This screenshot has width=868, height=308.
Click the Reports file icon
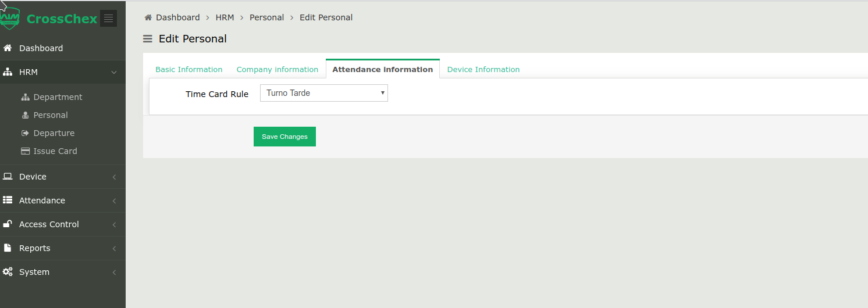(x=8, y=248)
